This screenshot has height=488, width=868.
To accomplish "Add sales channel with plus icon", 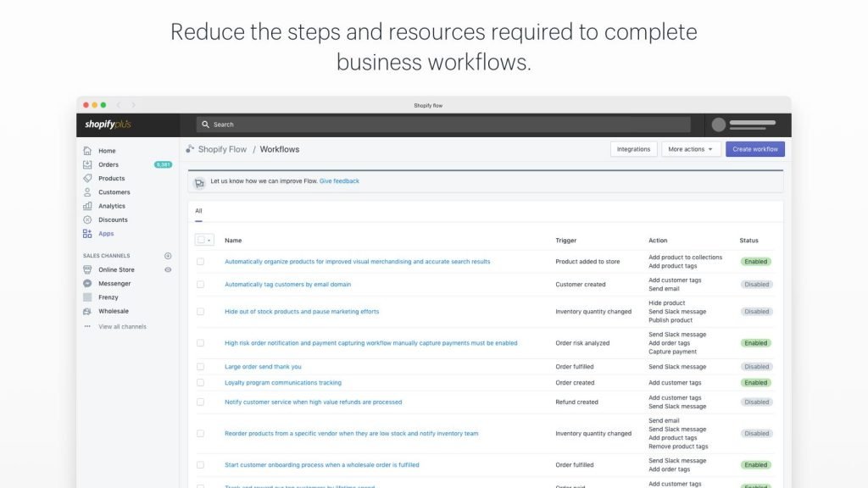I will [x=168, y=256].
